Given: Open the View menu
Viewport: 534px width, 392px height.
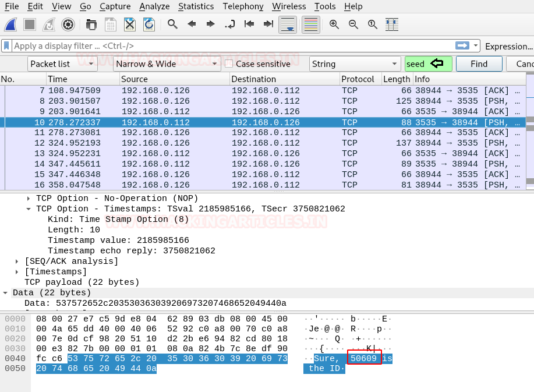Looking at the screenshot, I should tap(62, 6).
